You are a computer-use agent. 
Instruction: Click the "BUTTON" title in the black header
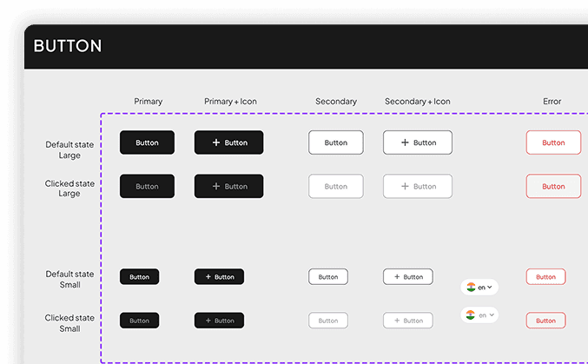click(x=68, y=46)
